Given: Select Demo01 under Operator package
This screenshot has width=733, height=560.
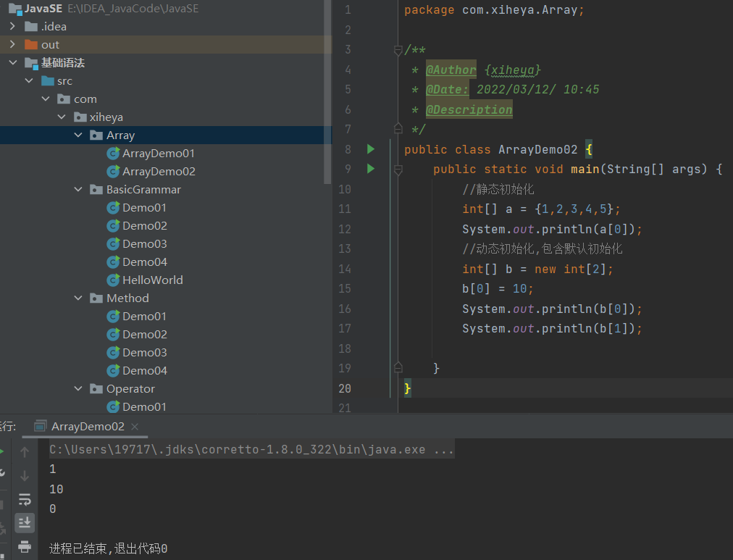Looking at the screenshot, I should click(144, 407).
